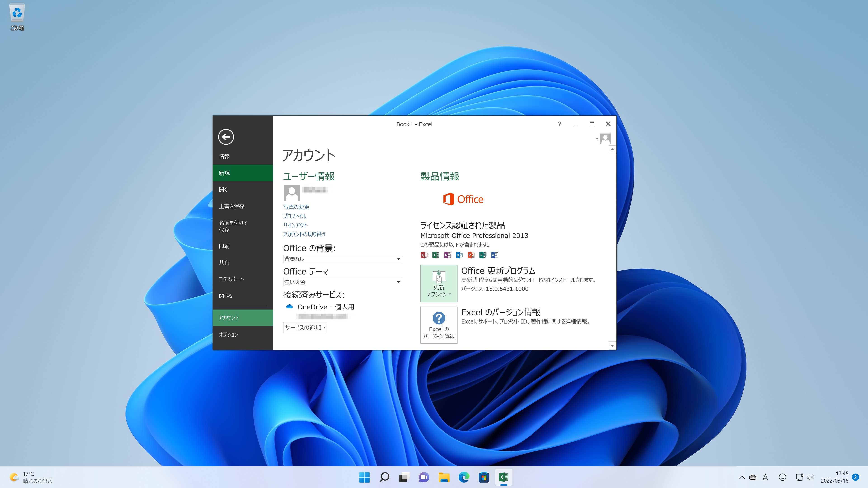Open File Explorer from the taskbar
The width and height of the screenshot is (868, 488).
[x=444, y=477]
